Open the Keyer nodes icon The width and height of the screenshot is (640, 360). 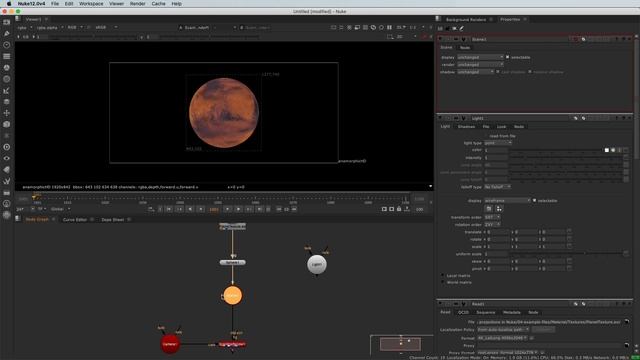(7, 91)
